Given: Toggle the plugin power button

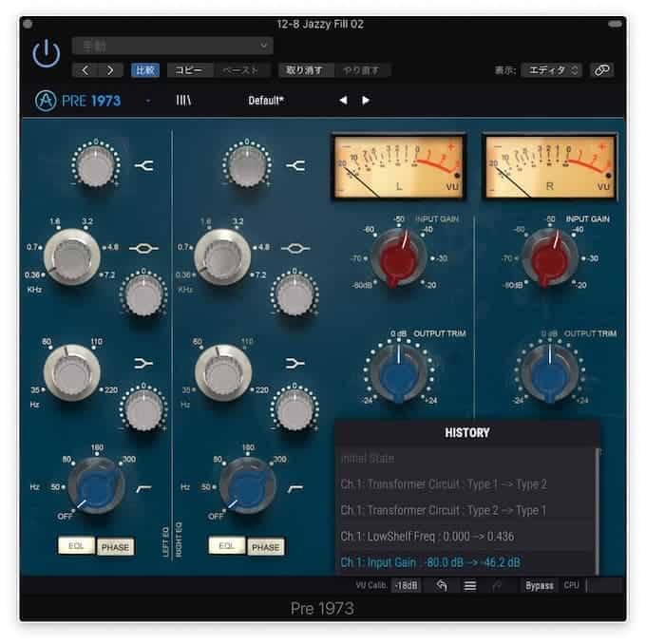Looking at the screenshot, I should [x=47, y=53].
